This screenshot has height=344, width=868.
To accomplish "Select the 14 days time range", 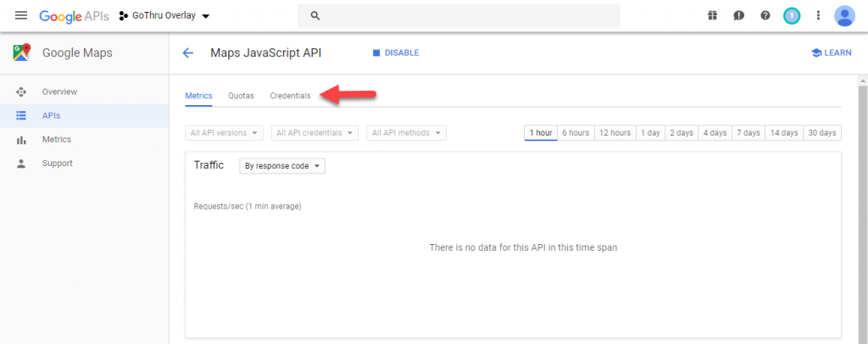I will (x=784, y=133).
